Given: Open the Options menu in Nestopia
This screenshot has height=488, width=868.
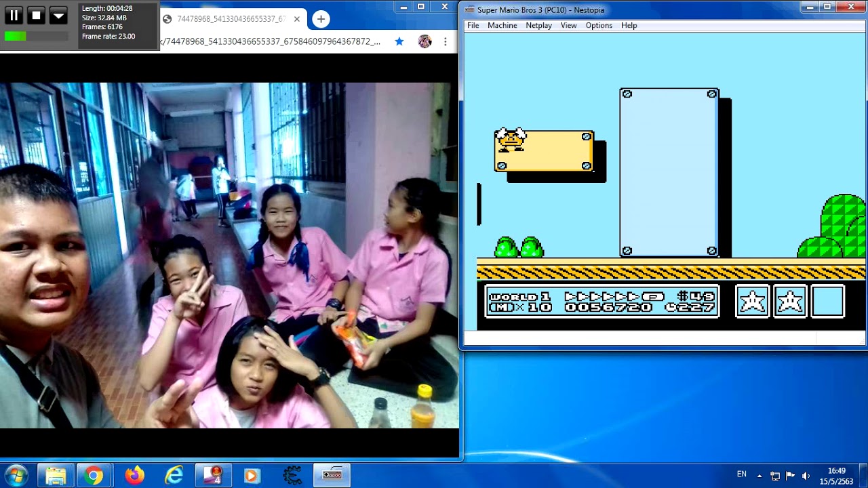Looking at the screenshot, I should pos(599,25).
